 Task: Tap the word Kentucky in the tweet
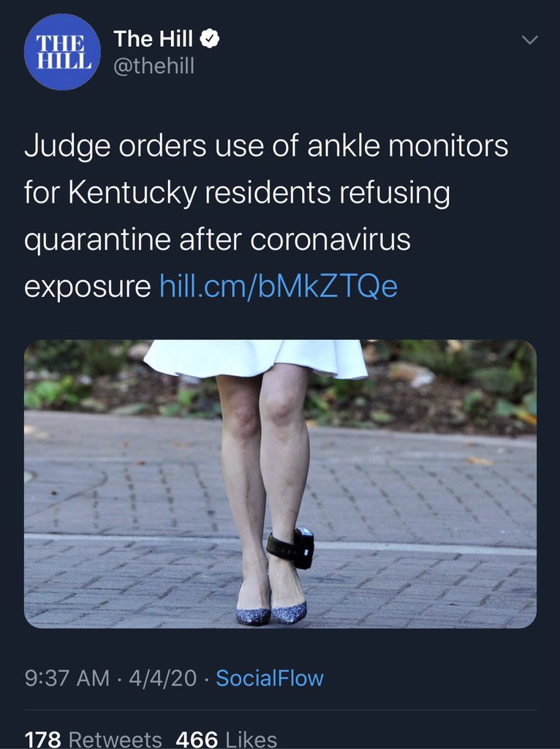(133, 193)
